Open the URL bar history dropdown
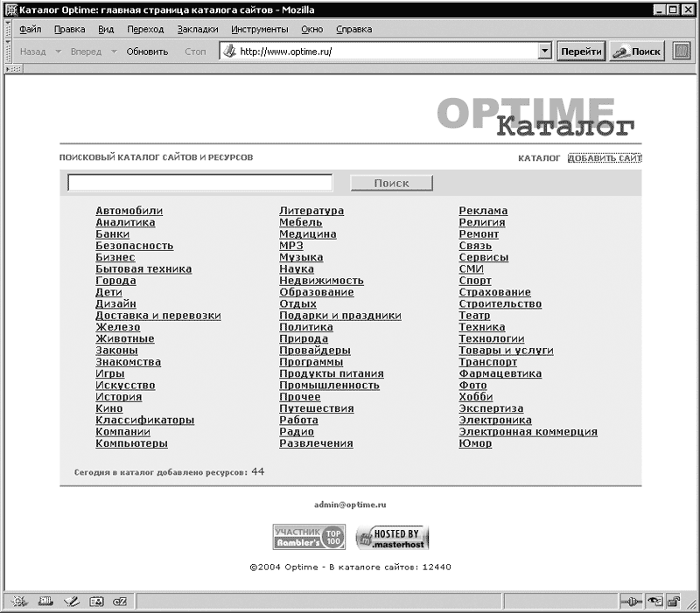This screenshot has height=613, width=700. [x=544, y=51]
